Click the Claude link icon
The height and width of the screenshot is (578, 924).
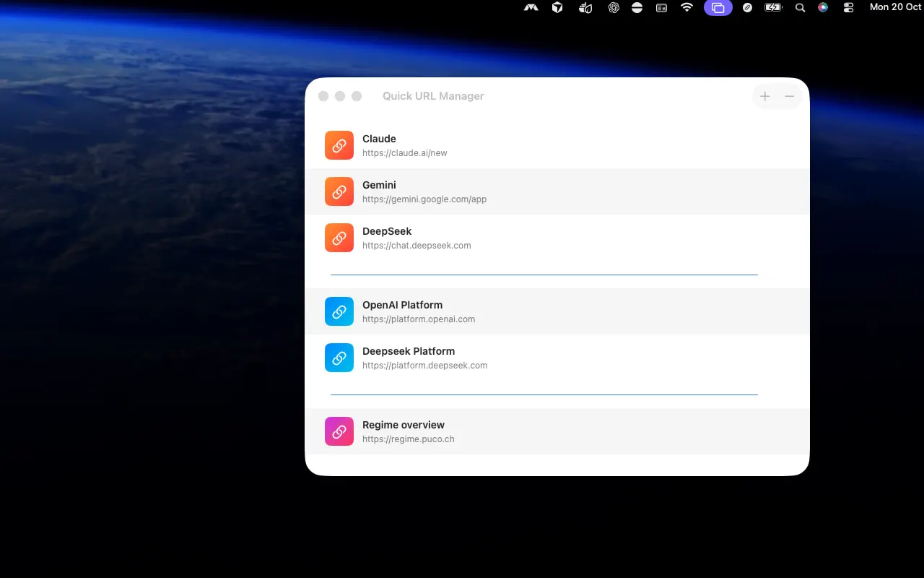pos(339,145)
